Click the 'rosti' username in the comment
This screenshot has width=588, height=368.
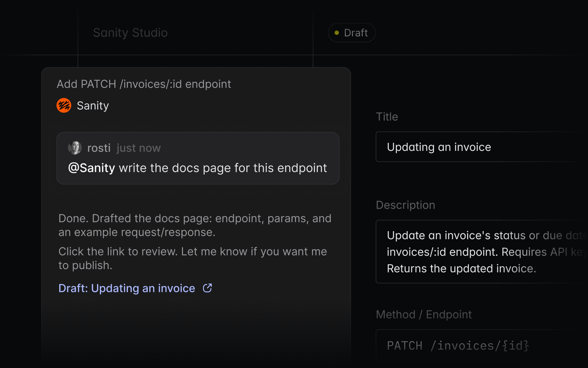99,148
